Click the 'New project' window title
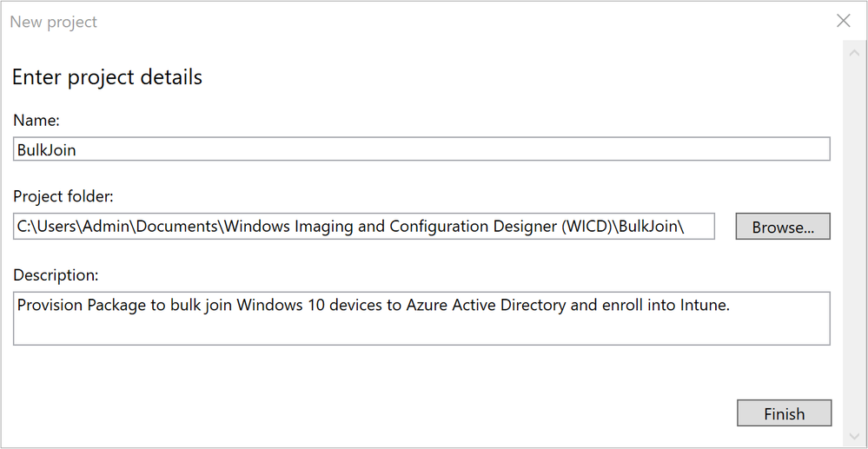The height and width of the screenshot is (449, 868). pyautogui.click(x=54, y=22)
